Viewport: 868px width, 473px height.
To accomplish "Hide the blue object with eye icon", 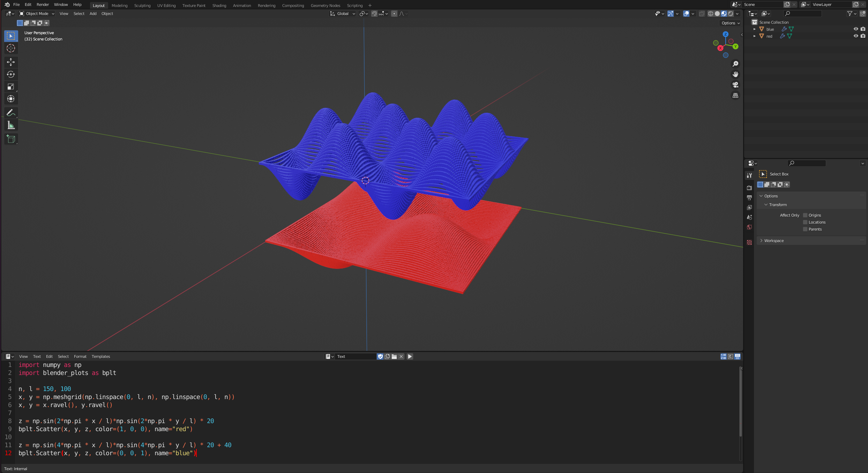I will pyautogui.click(x=855, y=29).
